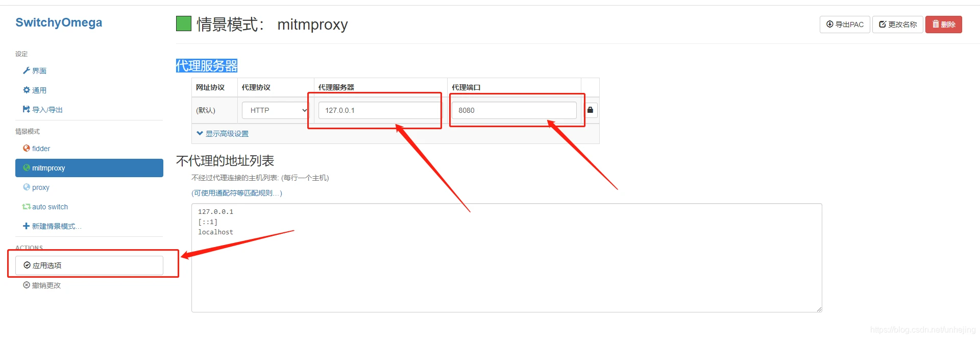This screenshot has width=980, height=339.
Task: Click the wrench icon next to 界面
Action: pyautogui.click(x=26, y=70)
